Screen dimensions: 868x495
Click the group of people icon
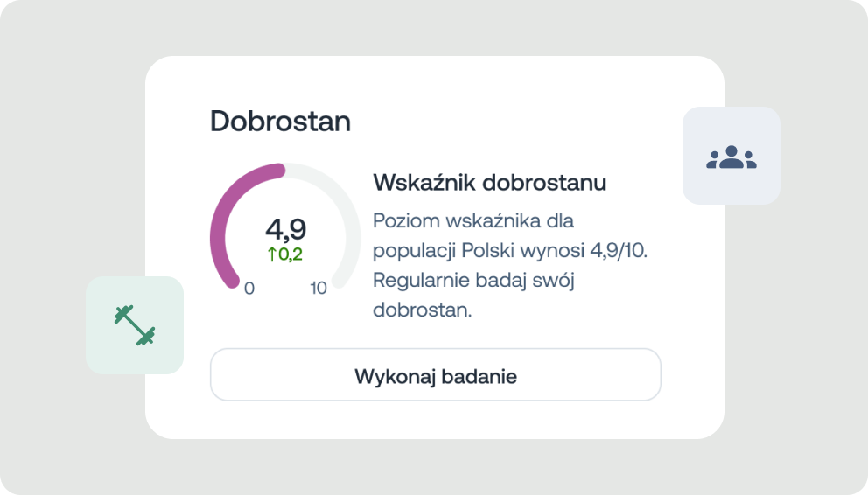[731, 157]
